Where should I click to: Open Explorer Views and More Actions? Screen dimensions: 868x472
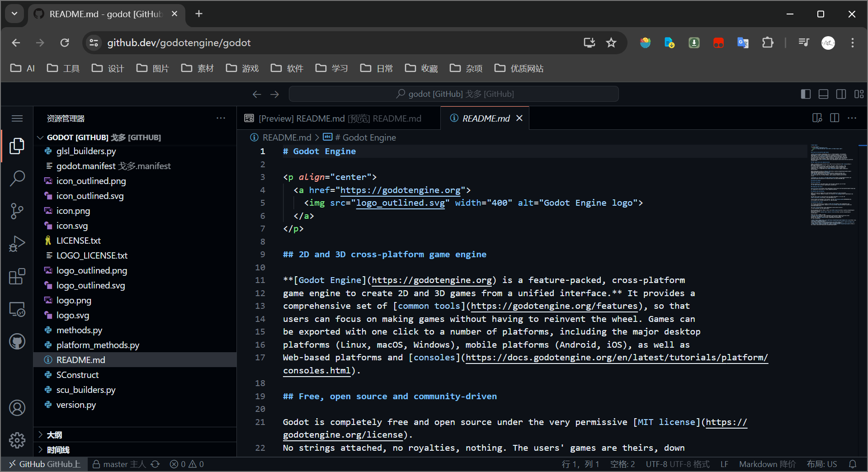[x=221, y=118]
